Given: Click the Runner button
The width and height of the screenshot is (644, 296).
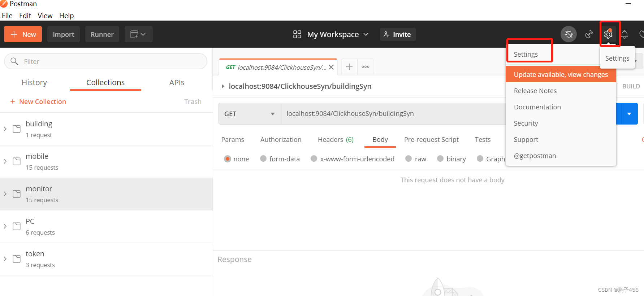Looking at the screenshot, I should [x=102, y=34].
